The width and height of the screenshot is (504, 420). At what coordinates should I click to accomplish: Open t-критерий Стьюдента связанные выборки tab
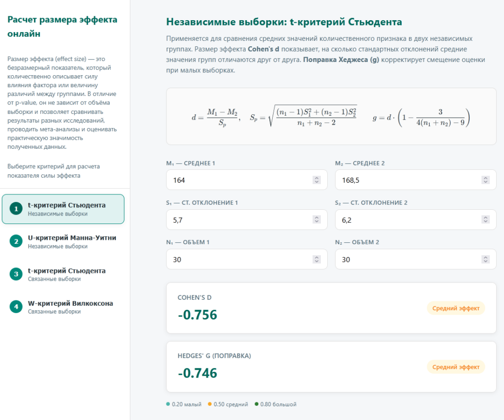(x=63, y=274)
